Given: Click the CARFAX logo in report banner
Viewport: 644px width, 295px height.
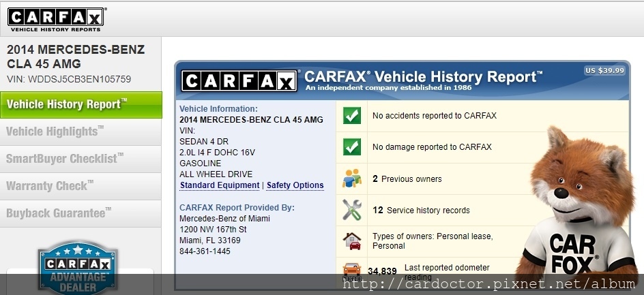Looking at the screenshot, I should [x=239, y=80].
